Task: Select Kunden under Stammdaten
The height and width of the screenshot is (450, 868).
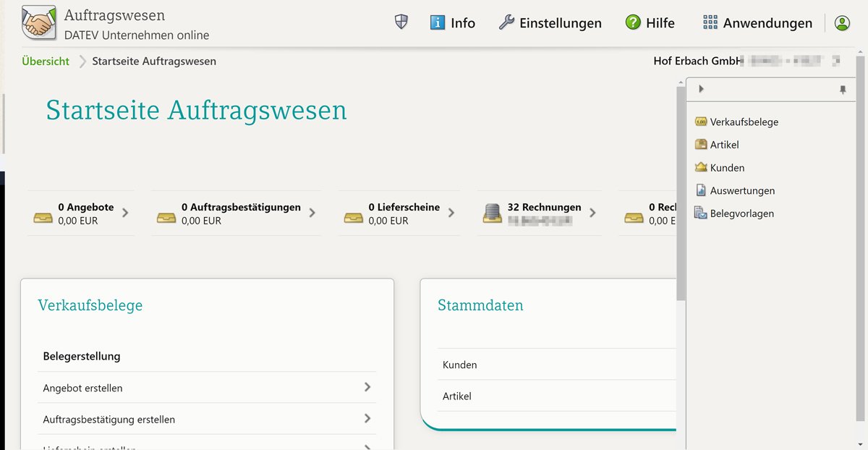Action: click(x=460, y=365)
